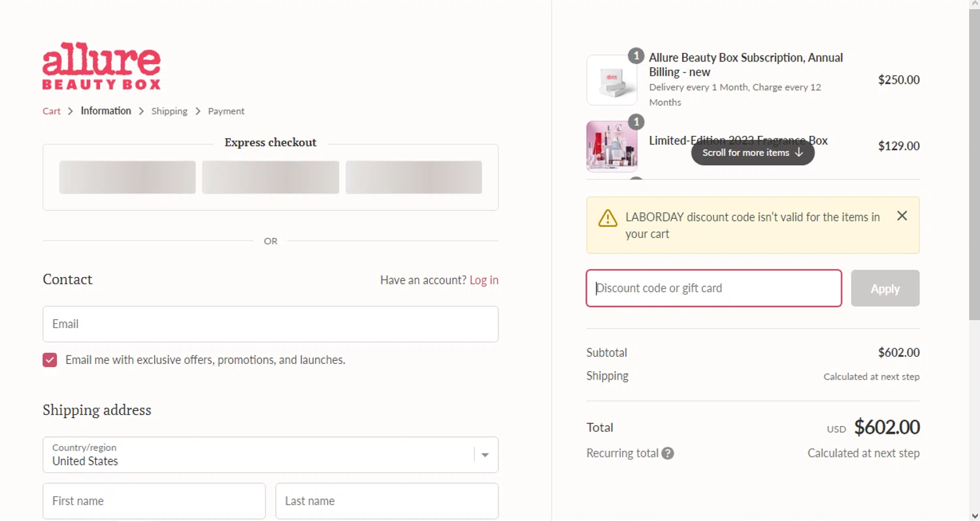Select the Payment breadcrumb step
The height and width of the screenshot is (522, 980).
point(226,111)
